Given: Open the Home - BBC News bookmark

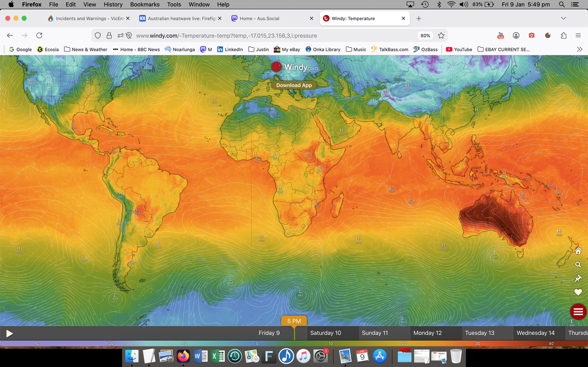Looking at the screenshot, I should pyautogui.click(x=136, y=49).
